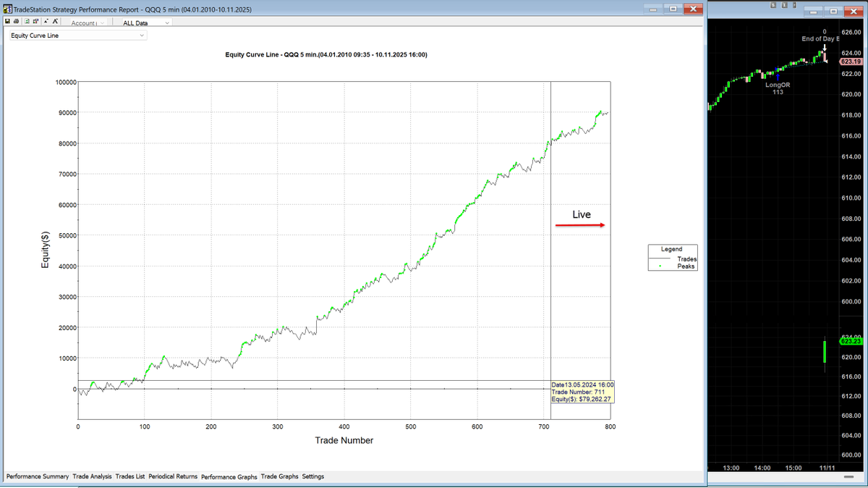This screenshot has width=868, height=488.
Task: Click the TradeStation report window title icon
Action: (x=8, y=9)
